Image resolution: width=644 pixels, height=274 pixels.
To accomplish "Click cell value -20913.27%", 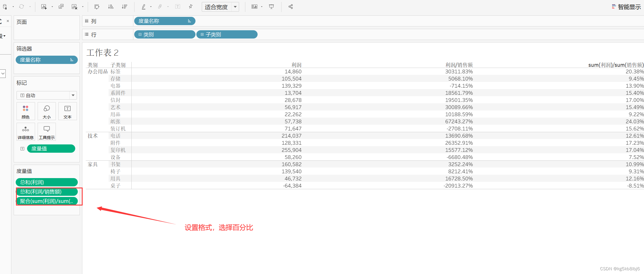I will click(458, 186).
